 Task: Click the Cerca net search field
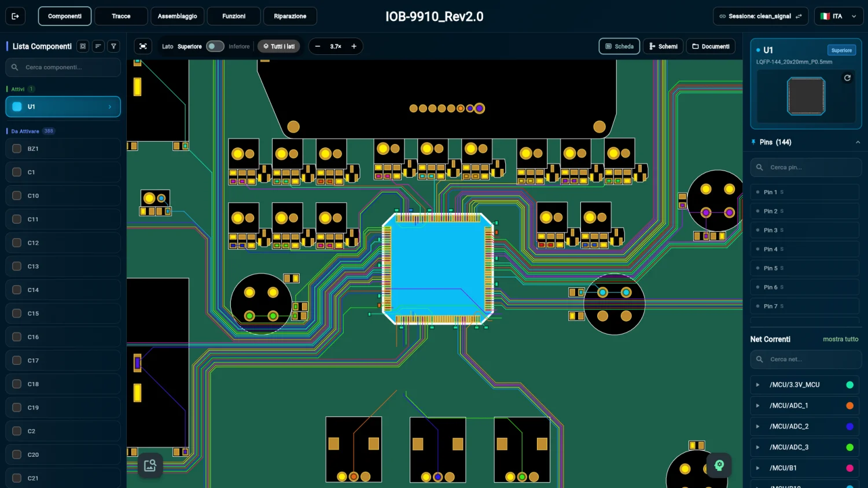tap(806, 360)
